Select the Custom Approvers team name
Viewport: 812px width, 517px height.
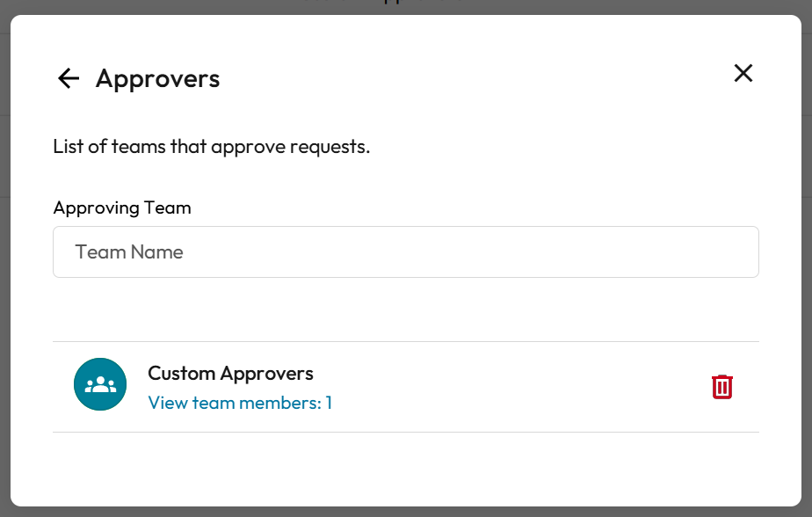pos(230,374)
